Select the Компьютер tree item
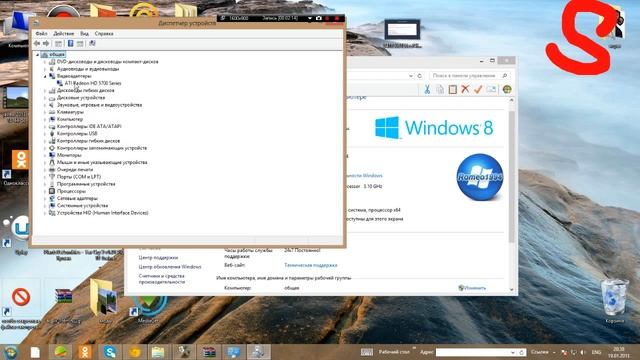This screenshot has width=640, height=360. 70,119
